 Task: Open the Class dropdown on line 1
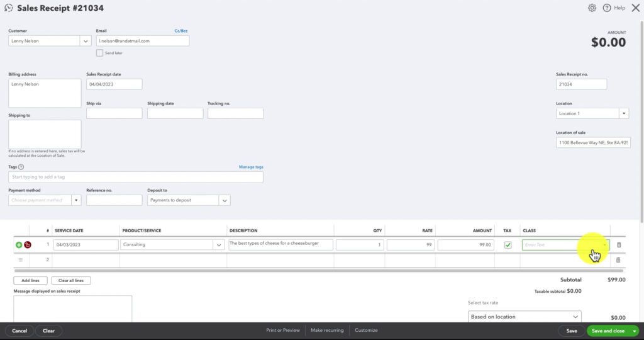604,245
